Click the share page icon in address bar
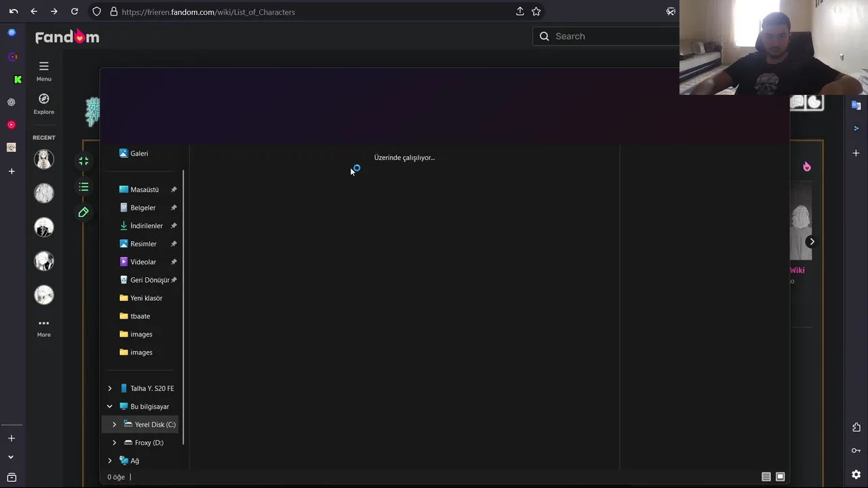868x488 pixels. [520, 12]
